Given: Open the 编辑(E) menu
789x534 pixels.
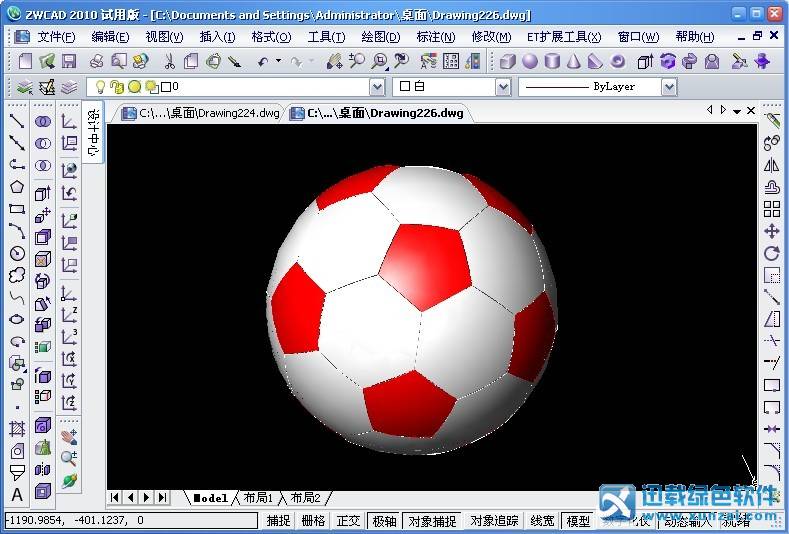Looking at the screenshot, I should [x=110, y=37].
